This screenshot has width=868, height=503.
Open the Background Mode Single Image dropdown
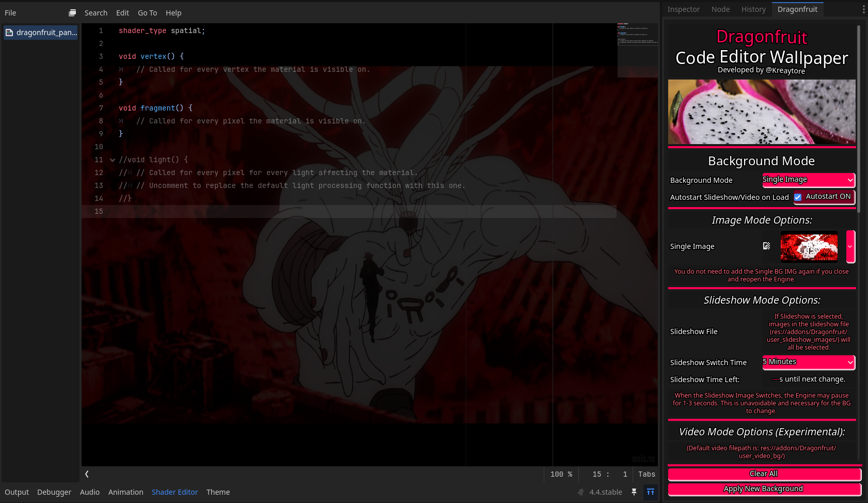click(809, 180)
